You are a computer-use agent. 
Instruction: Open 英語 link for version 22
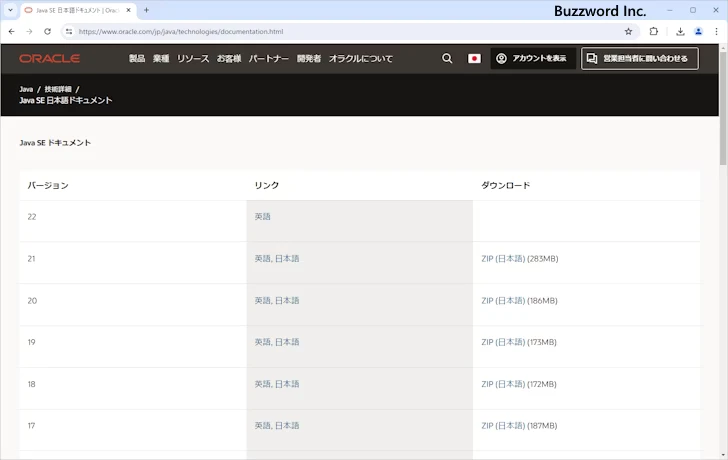point(262,217)
